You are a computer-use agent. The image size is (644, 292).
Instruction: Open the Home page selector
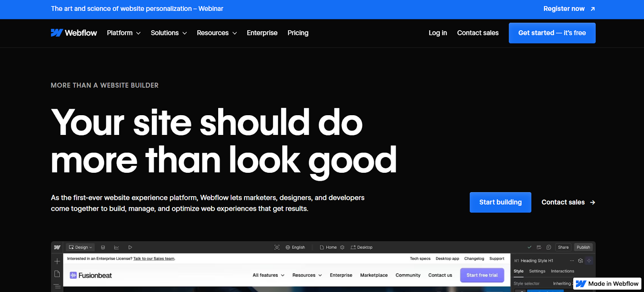tap(328, 247)
